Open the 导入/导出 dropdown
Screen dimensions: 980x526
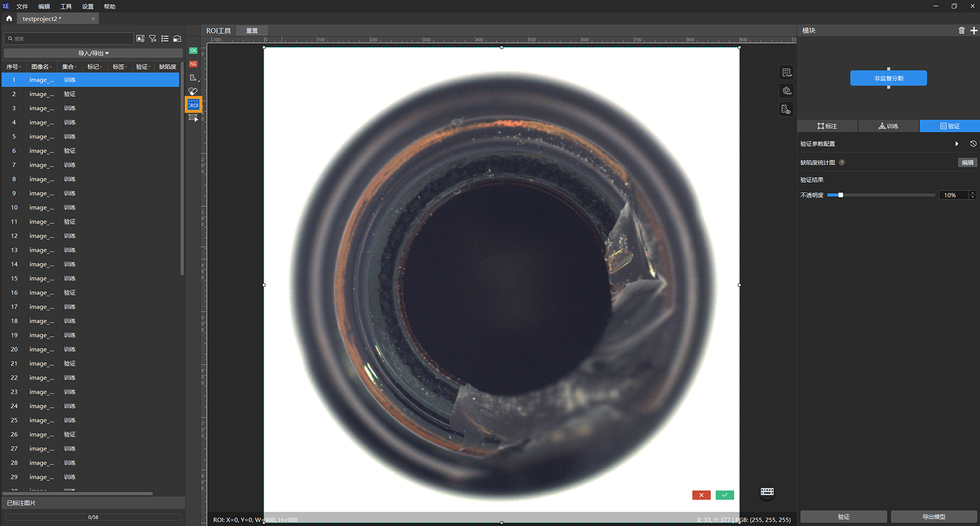pyautogui.click(x=93, y=53)
